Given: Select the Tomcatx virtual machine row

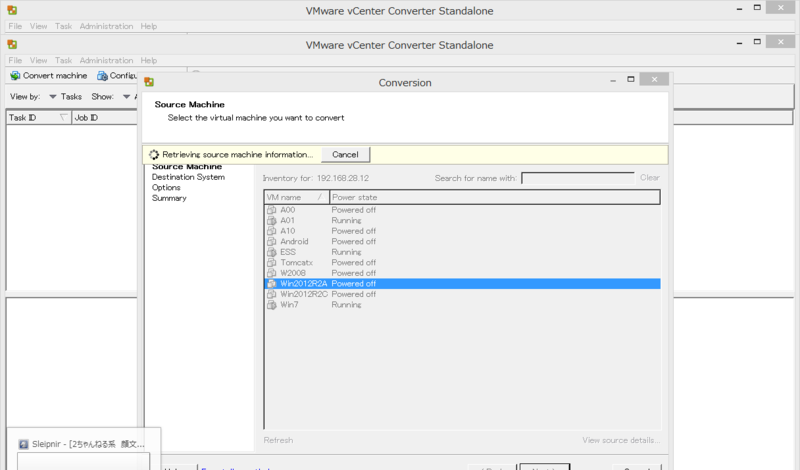Looking at the screenshot, I should (462, 262).
